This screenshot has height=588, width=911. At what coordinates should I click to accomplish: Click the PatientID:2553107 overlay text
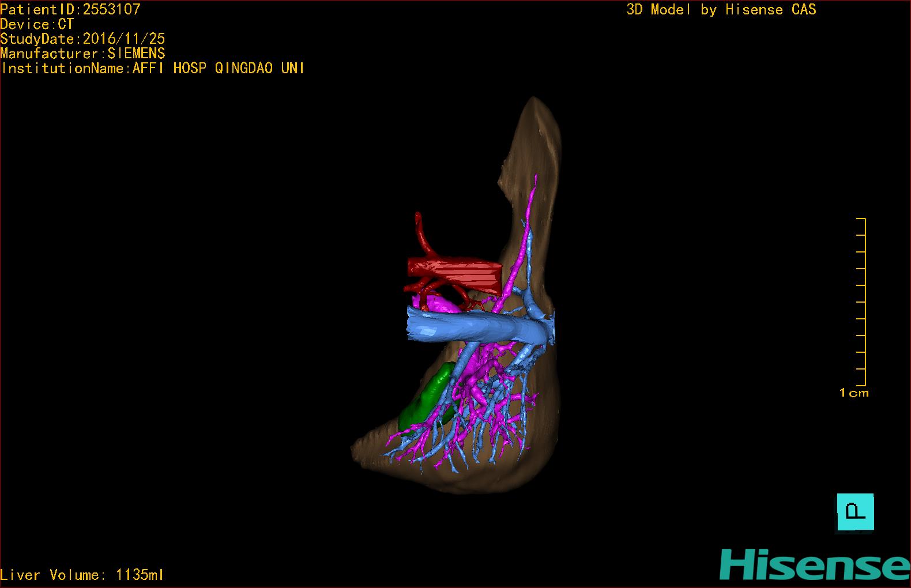(70, 9)
